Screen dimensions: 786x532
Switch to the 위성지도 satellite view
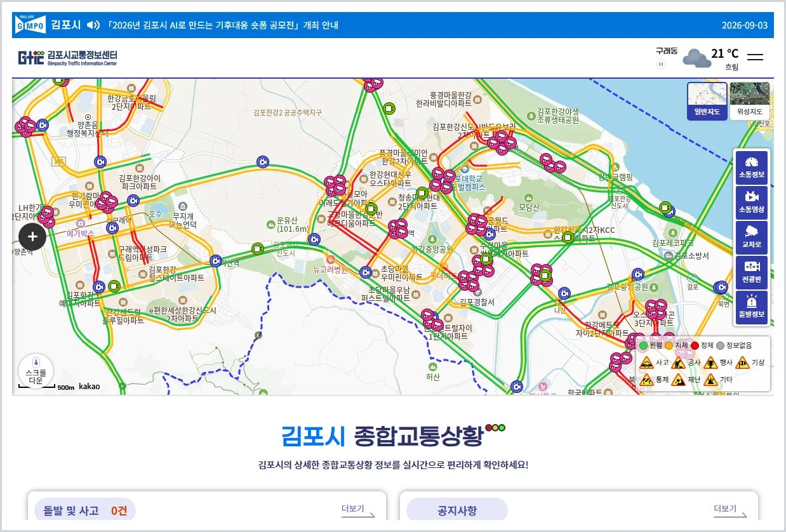pos(750,101)
